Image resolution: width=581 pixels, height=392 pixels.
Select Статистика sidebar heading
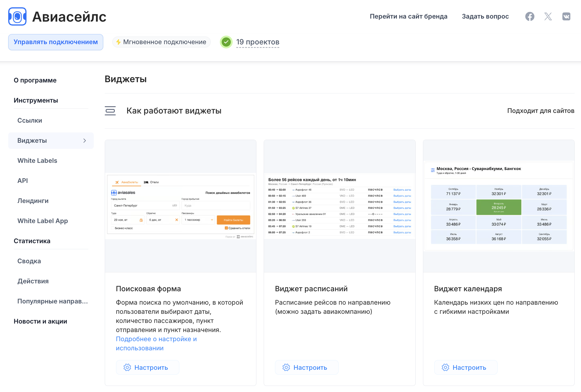pos(32,241)
